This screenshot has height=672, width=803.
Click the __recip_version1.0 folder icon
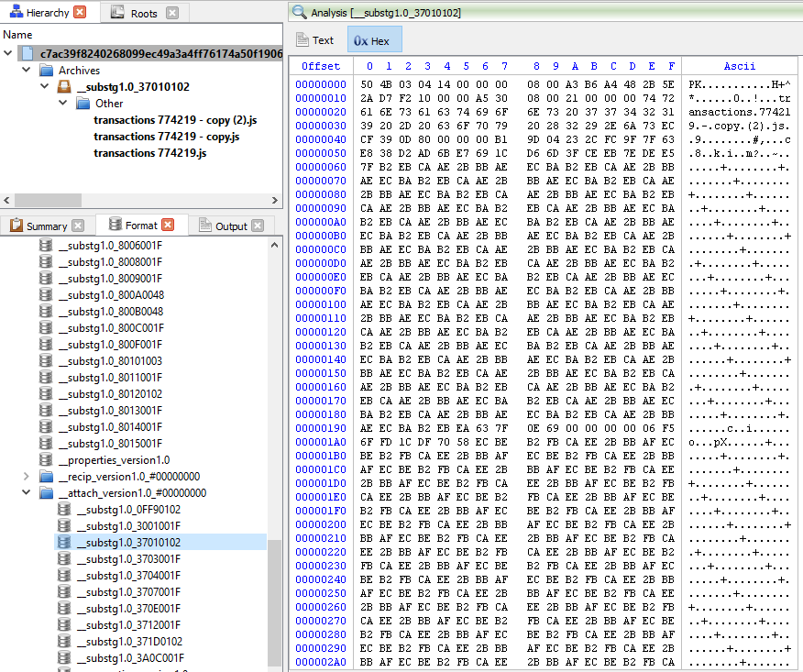[x=47, y=477]
